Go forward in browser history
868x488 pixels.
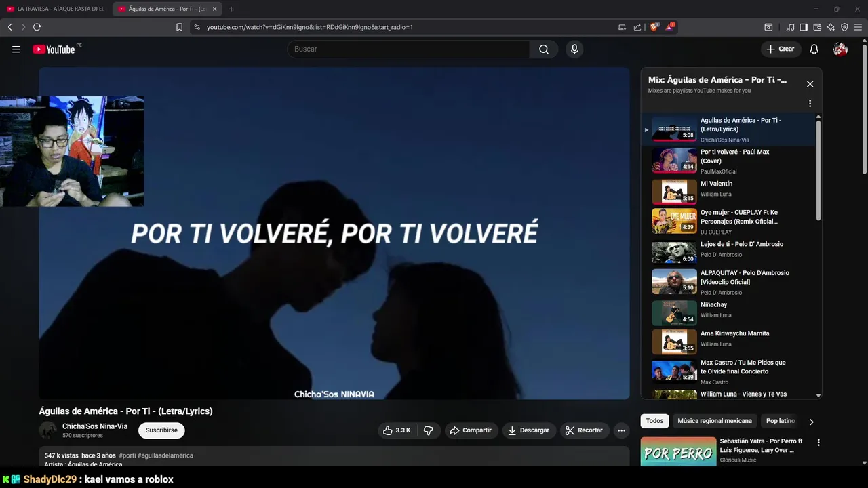23,27
